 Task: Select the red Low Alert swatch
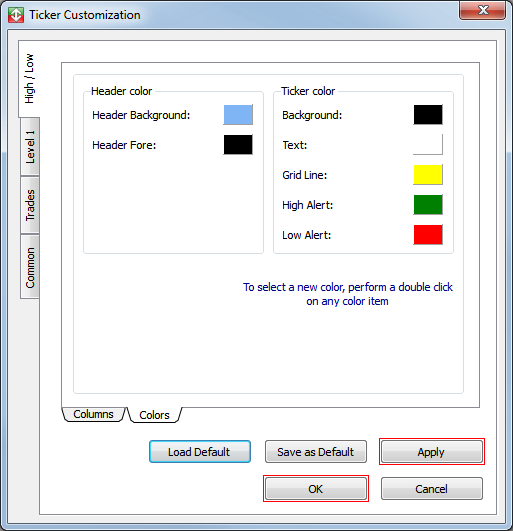(428, 235)
